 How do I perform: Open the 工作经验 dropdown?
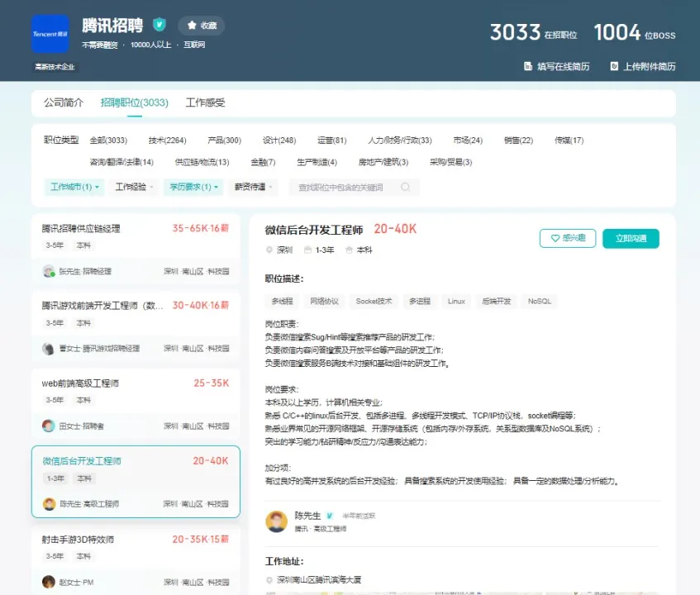click(x=134, y=187)
